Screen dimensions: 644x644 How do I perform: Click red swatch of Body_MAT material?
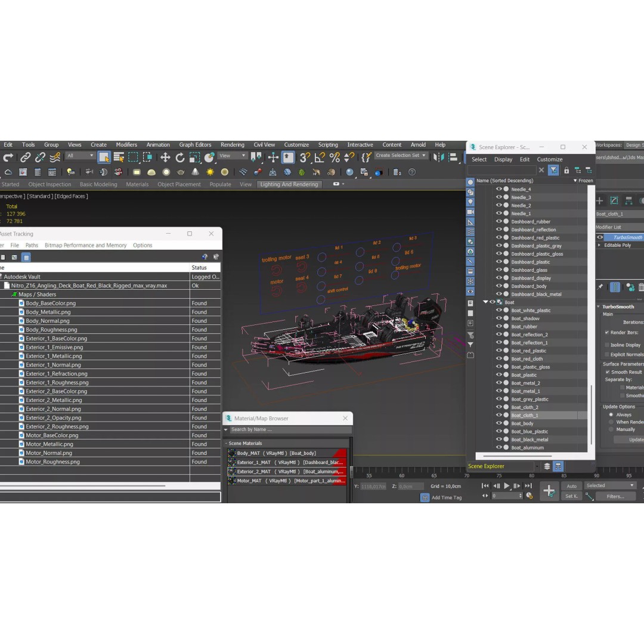tap(339, 453)
